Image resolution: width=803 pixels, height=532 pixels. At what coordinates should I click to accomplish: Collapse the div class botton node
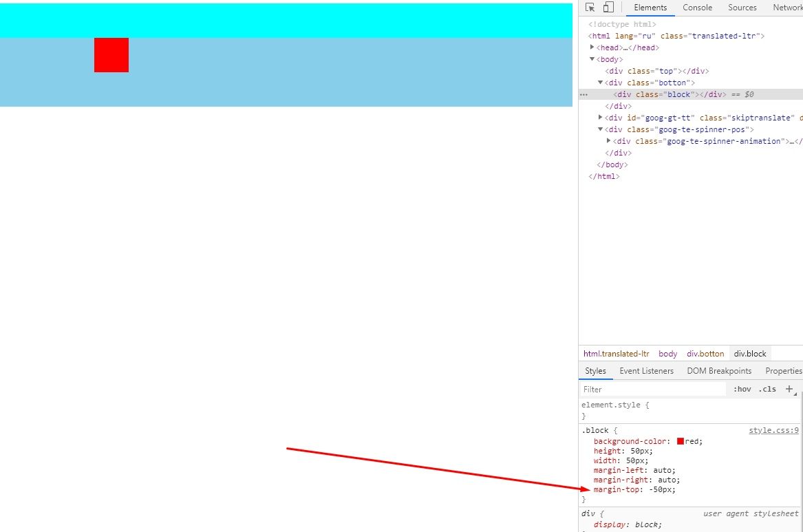point(600,83)
